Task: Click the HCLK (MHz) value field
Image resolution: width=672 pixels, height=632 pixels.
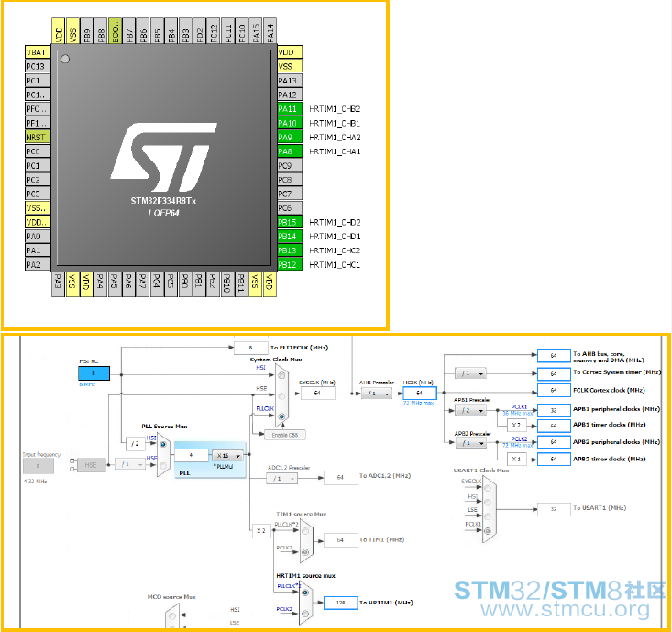Action: (420, 393)
